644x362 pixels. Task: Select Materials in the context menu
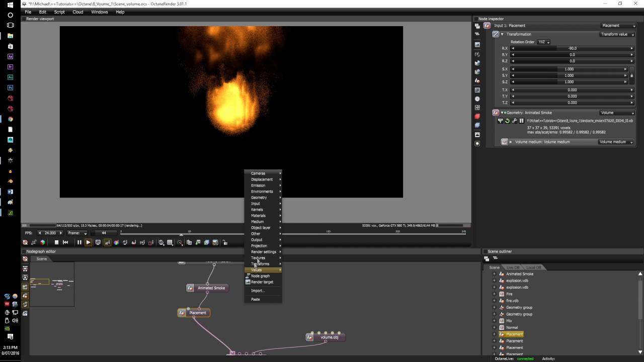(264, 216)
